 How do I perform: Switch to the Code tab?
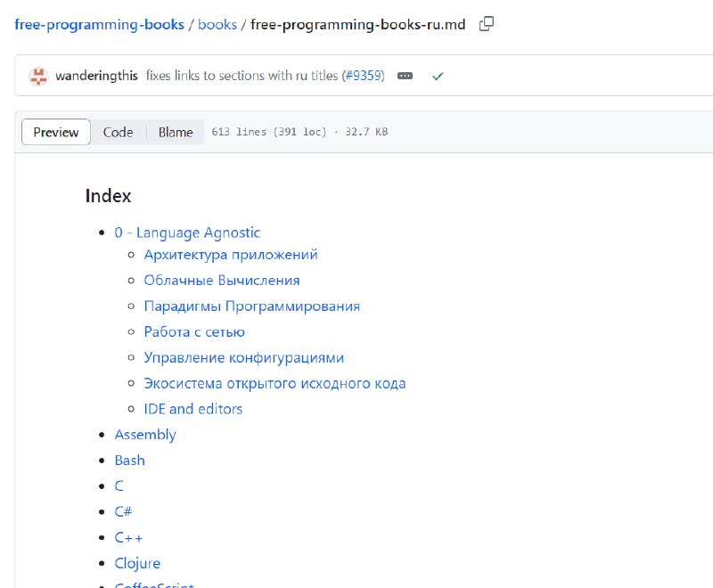[118, 132]
